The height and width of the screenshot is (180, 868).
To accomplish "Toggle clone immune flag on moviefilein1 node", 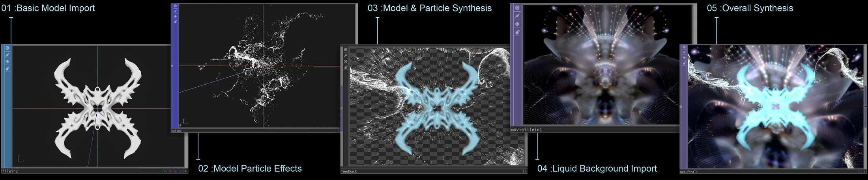I will (x=517, y=16).
